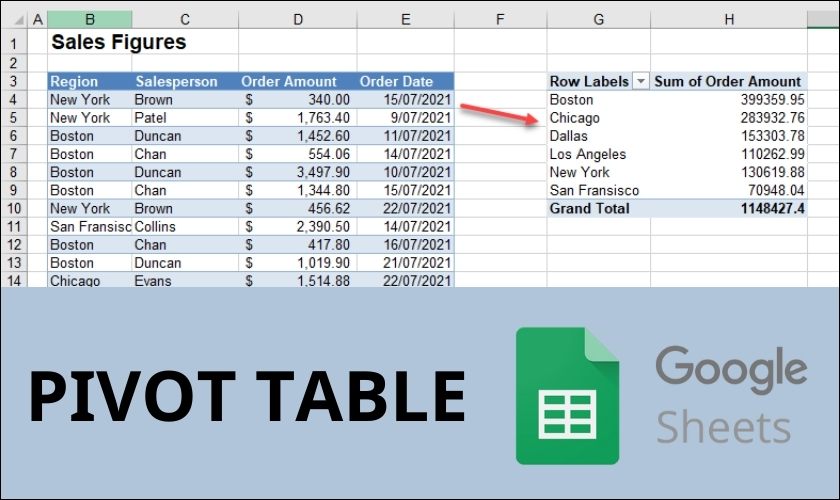
Task: Select the Chicago cell in row 14
Action: tap(89, 280)
